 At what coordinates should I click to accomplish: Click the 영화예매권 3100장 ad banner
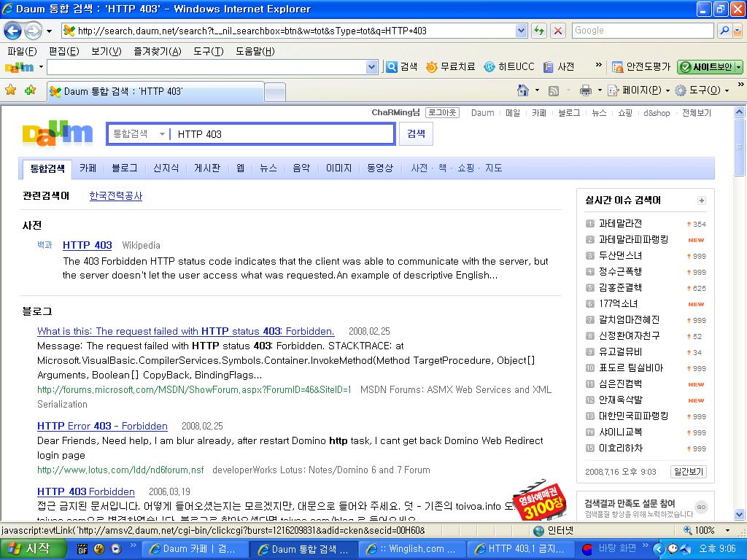tap(541, 502)
